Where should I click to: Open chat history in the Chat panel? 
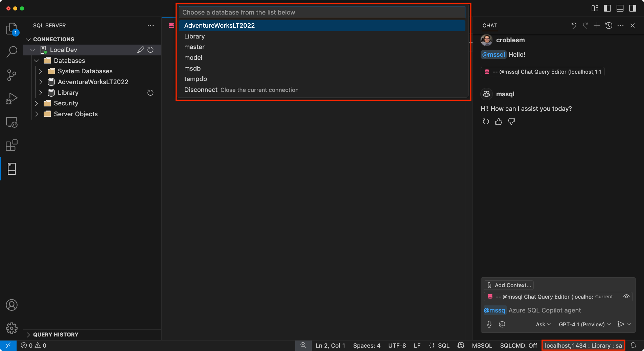[609, 25]
